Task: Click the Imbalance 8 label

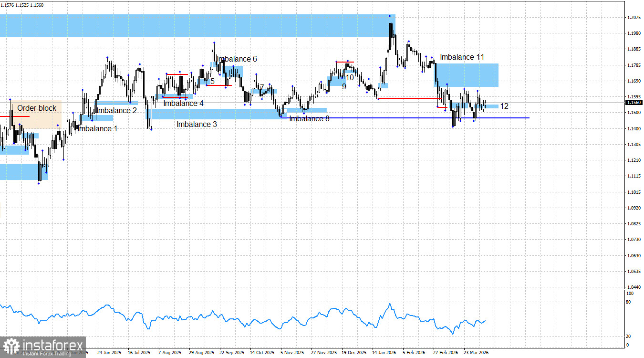Action: click(309, 118)
